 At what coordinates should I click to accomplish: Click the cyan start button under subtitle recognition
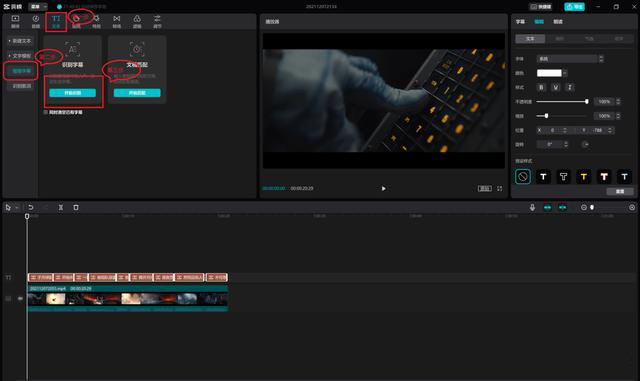point(73,93)
